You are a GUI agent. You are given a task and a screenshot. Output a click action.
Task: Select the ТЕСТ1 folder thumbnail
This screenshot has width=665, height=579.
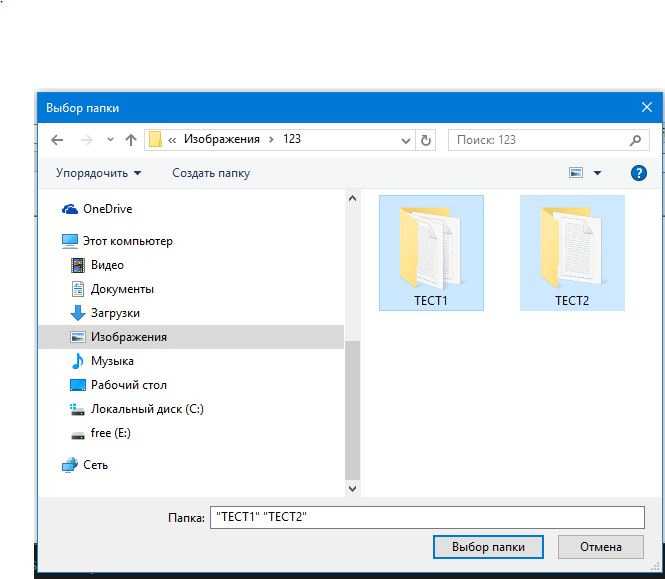431,253
